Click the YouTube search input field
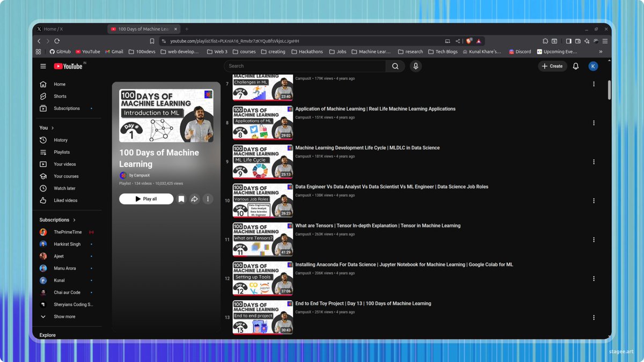Viewport: 644px width, 362px height. tap(305, 66)
